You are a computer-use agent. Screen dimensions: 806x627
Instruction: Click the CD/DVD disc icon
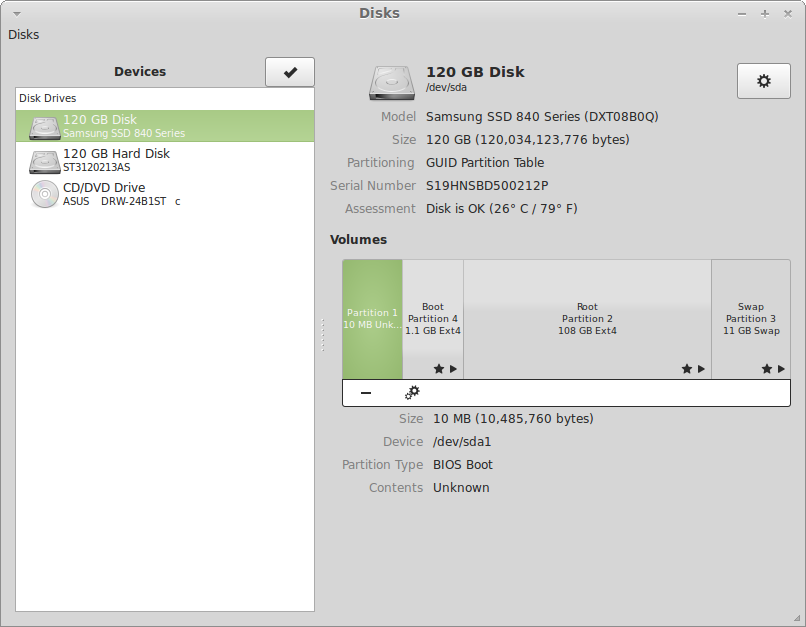pos(45,194)
